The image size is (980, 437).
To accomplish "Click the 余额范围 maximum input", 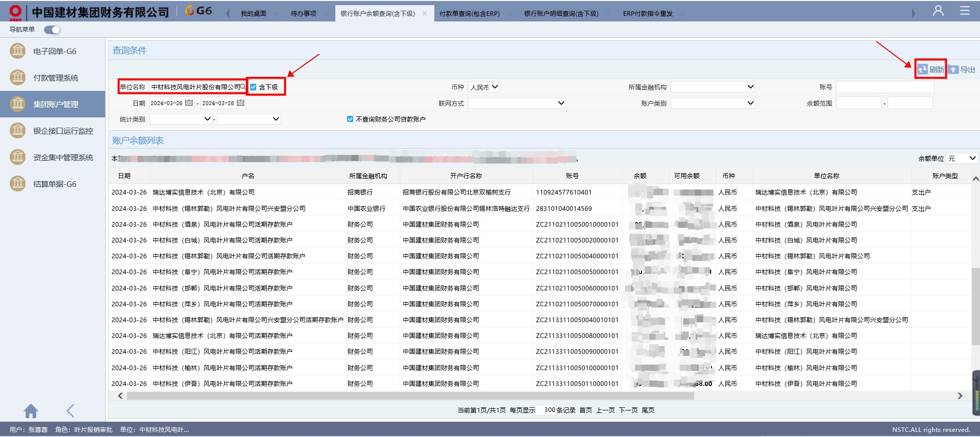I will (910, 103).
